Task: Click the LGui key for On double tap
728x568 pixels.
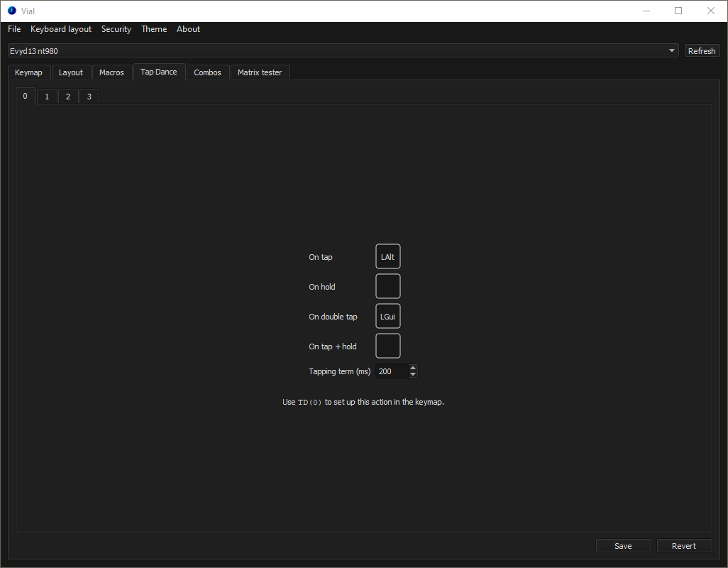Action: [387, 316]
